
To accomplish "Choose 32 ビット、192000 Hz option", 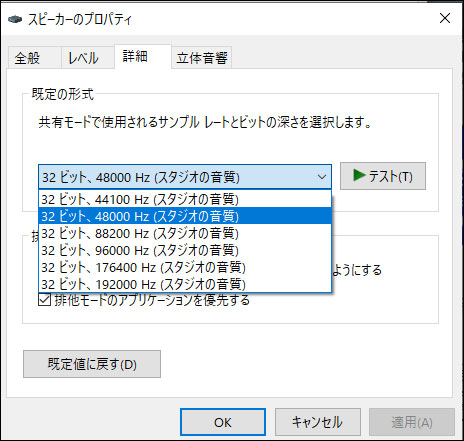I will click(x=185, y=284).
